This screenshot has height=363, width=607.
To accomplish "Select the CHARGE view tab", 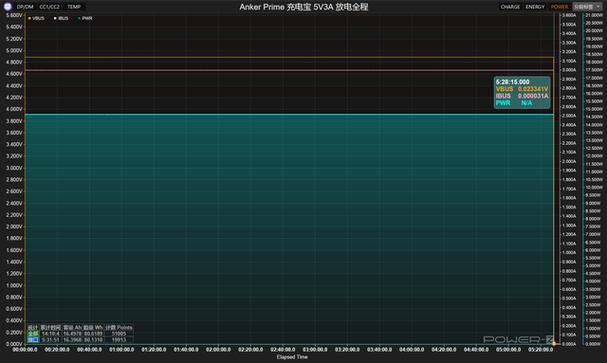I will coord(510,7).
